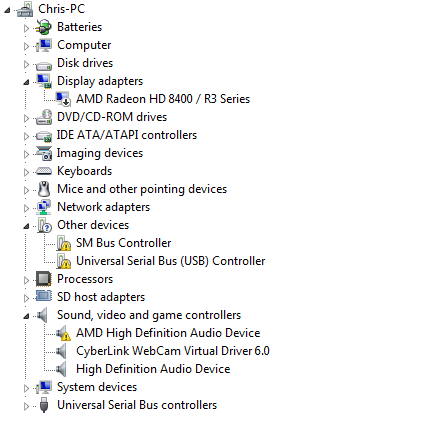Collapse the Other devices node

26,226
